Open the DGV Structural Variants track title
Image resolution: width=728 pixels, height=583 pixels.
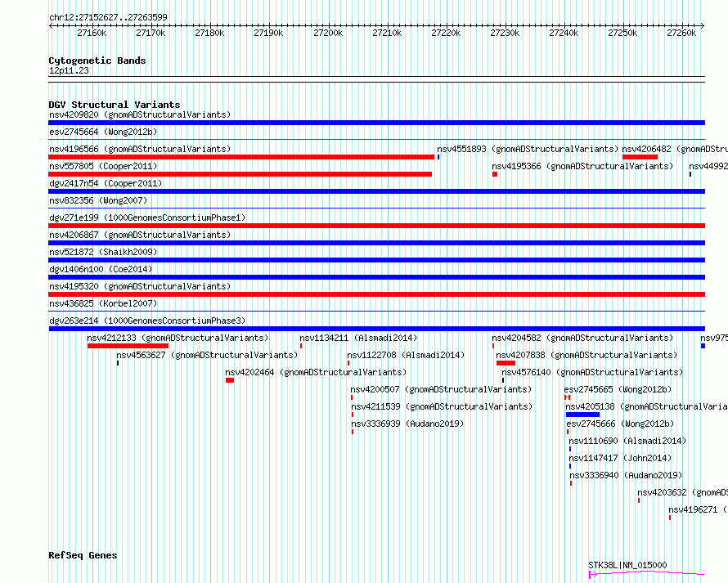[x=115, y=105]
